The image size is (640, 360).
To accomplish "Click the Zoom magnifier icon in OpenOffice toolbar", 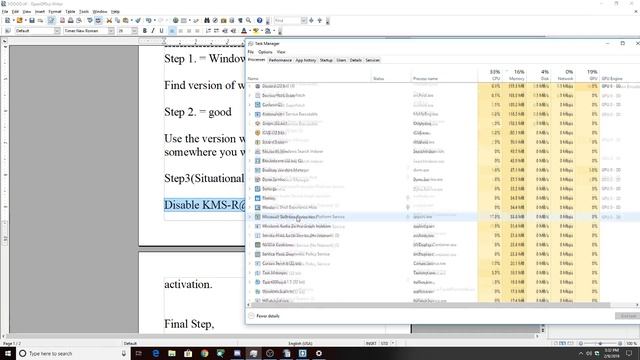I will click(248, 20).
